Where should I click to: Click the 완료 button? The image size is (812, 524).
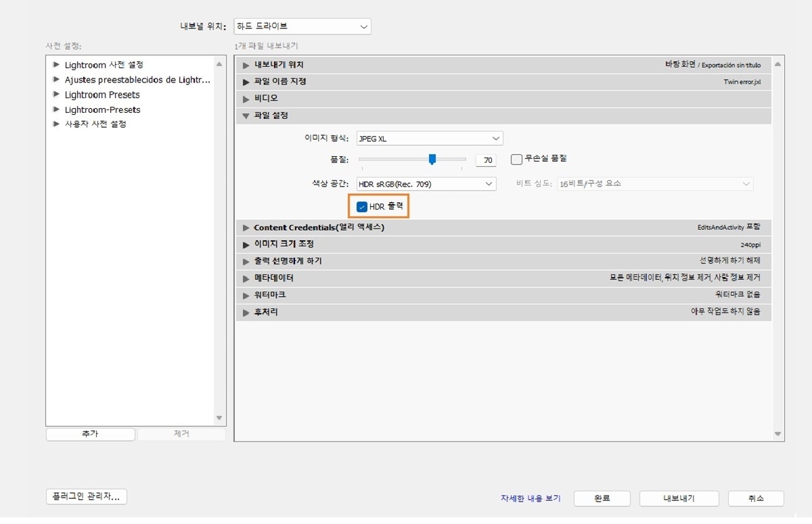point(602,498)
